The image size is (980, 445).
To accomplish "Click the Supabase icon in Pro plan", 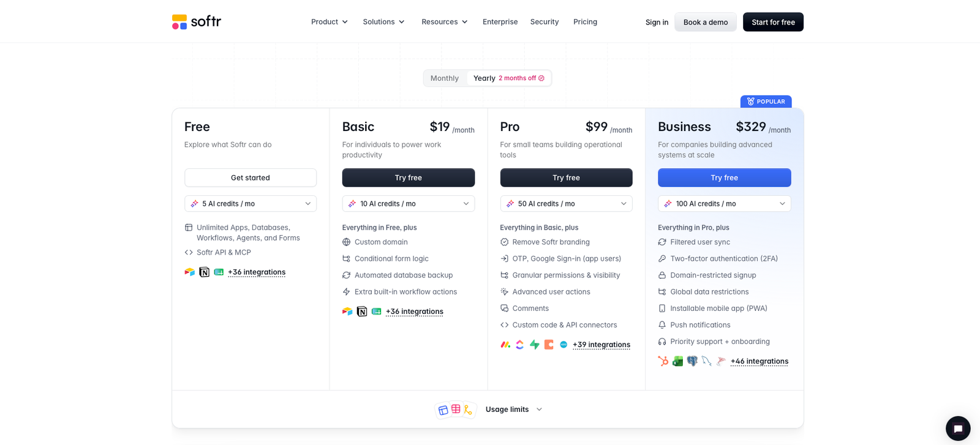I will [535, 345].
